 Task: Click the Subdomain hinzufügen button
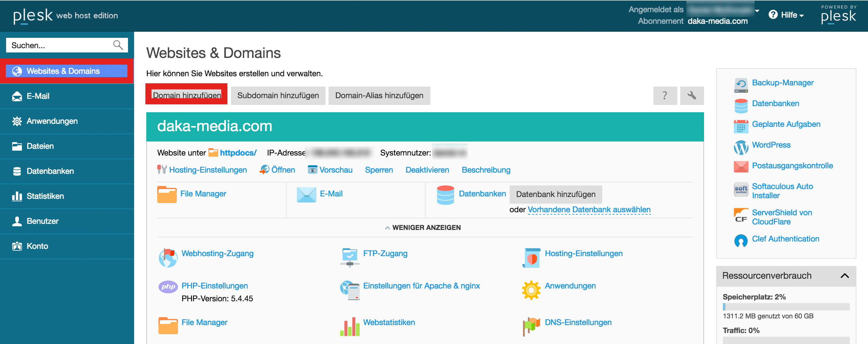(x=278, y=95)
